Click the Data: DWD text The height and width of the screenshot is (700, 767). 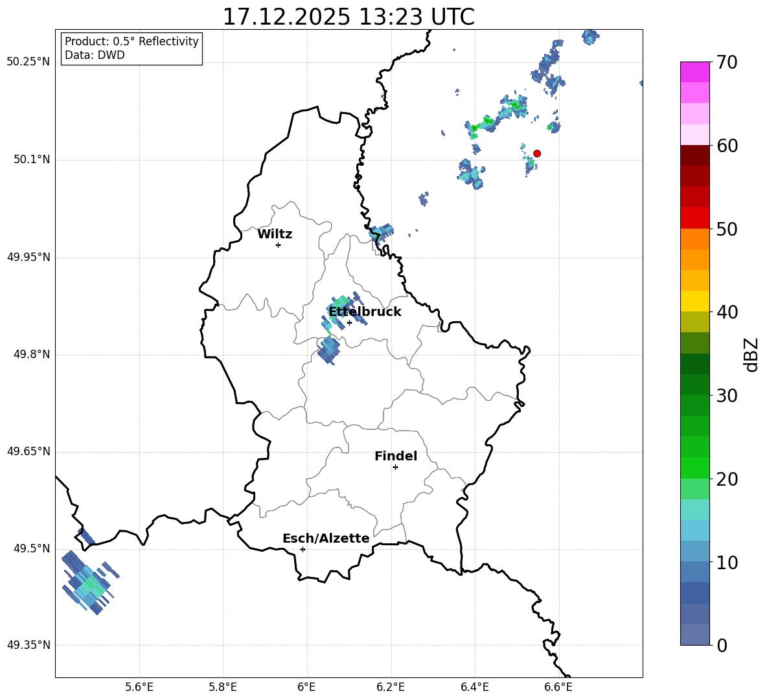(x=95, y=55)
